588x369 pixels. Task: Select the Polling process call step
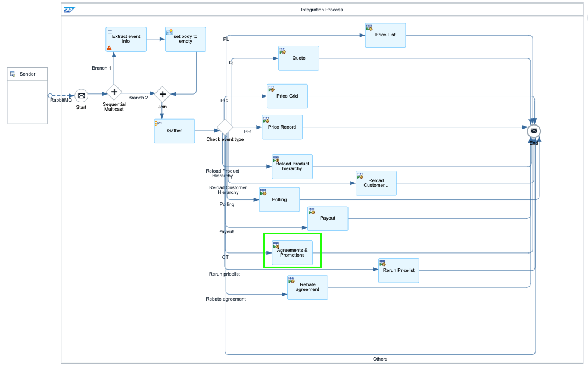pyautogui.click(x=279, y=200)
